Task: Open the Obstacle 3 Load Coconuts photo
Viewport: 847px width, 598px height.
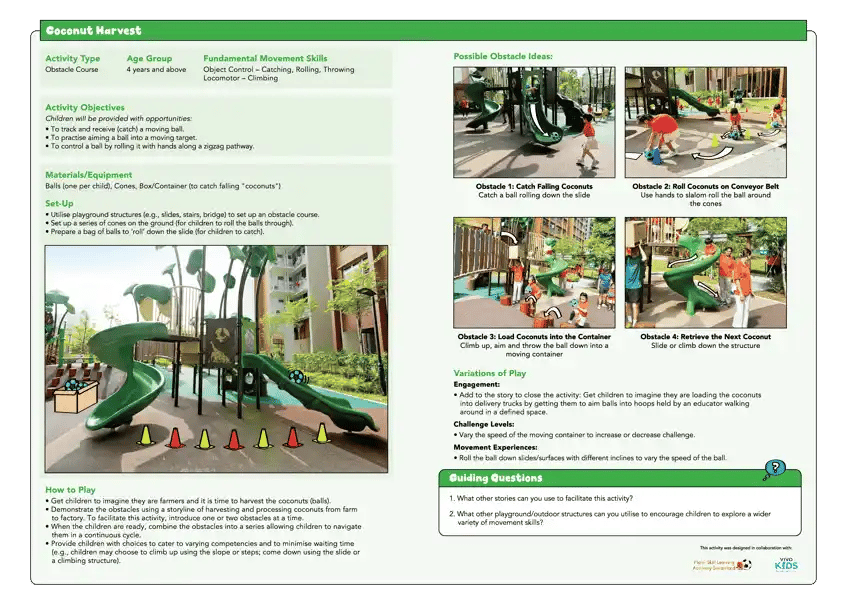Action: [534, 270]
